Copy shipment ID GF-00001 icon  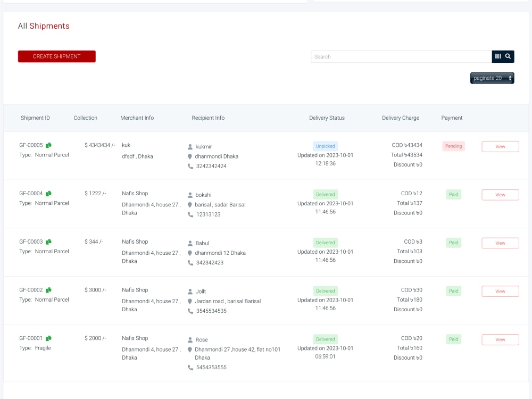(x=48, y=338)
